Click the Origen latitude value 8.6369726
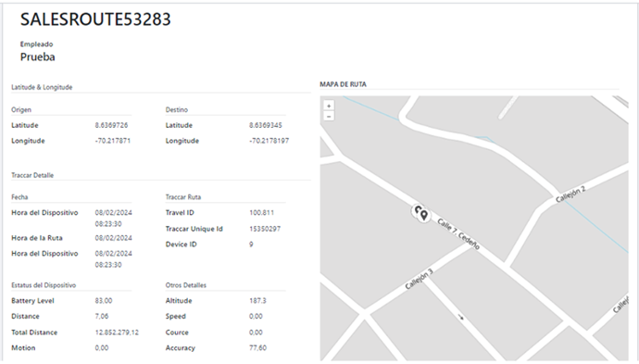 [111, 125]
